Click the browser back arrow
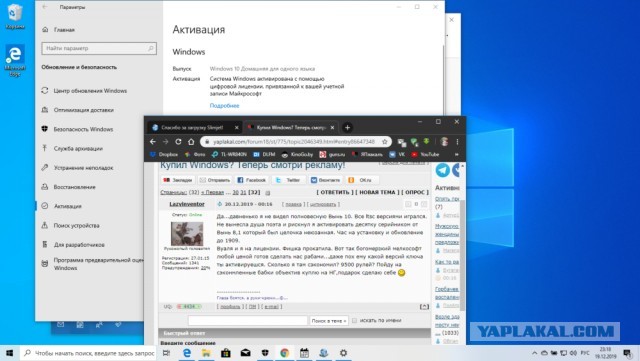The image size is (640, 361). coord(153,142)
